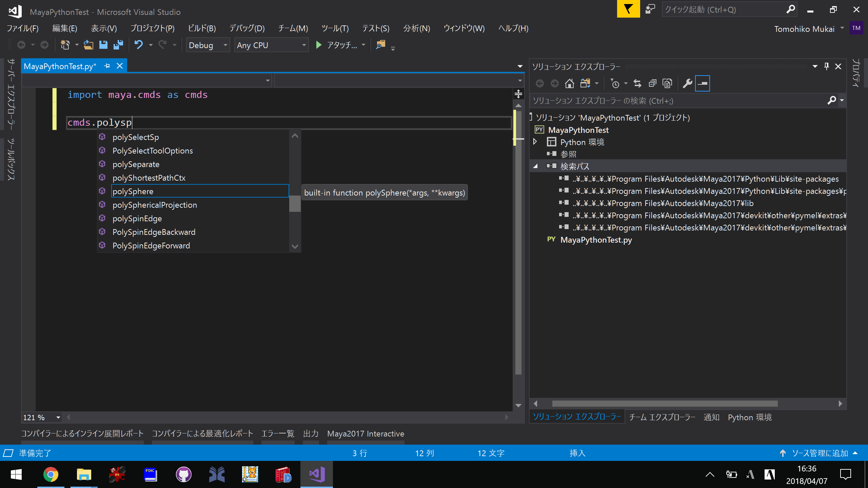Open the undo history dropdown arrow
The width and height of the screenshot is (868, 488).
coord(151,45)
